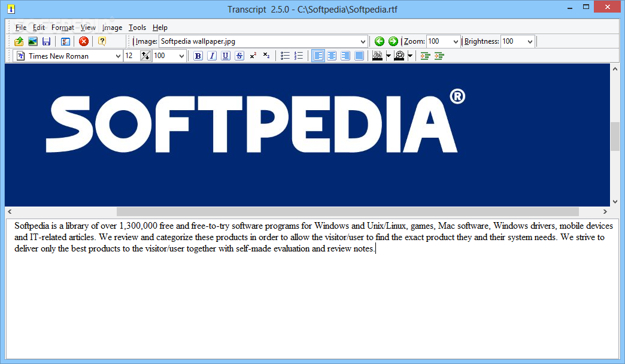Click the Zoom value 100 field
625x364 pixels.
[x=439, y=41]
